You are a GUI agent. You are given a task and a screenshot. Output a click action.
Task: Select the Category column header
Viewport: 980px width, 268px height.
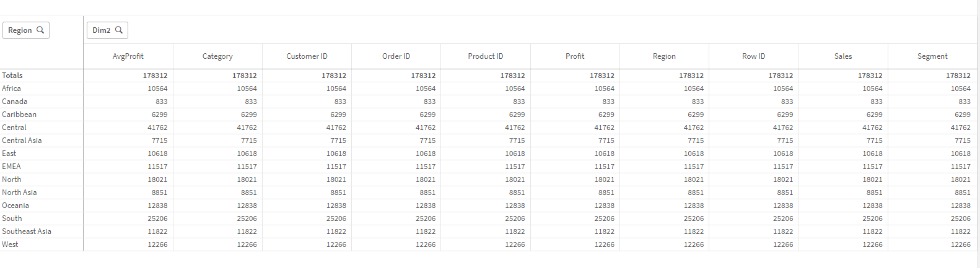point(217,56)
